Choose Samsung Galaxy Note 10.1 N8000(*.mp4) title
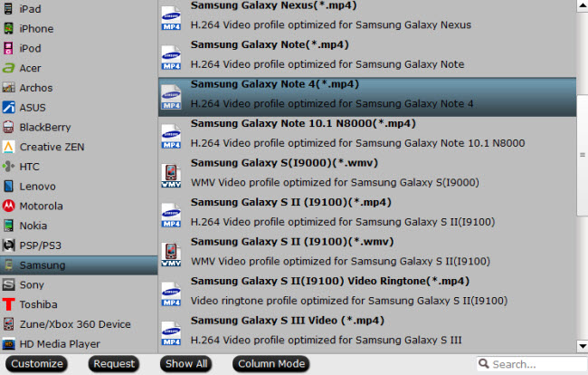 click(x=303, y=123)
